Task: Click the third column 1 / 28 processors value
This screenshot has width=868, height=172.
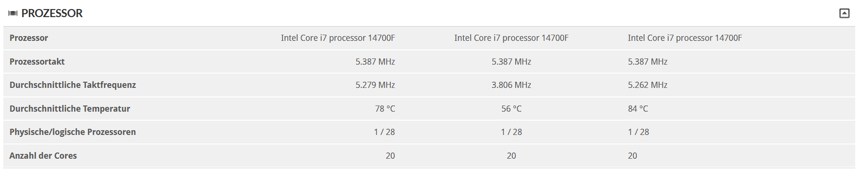Action: pyautogui.click(x=638, y=132)
